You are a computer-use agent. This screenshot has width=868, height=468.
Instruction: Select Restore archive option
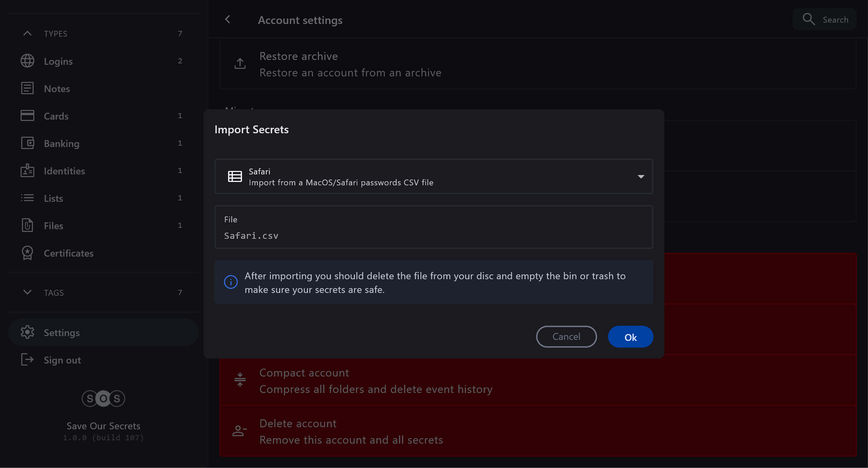[x=350, y=64]
